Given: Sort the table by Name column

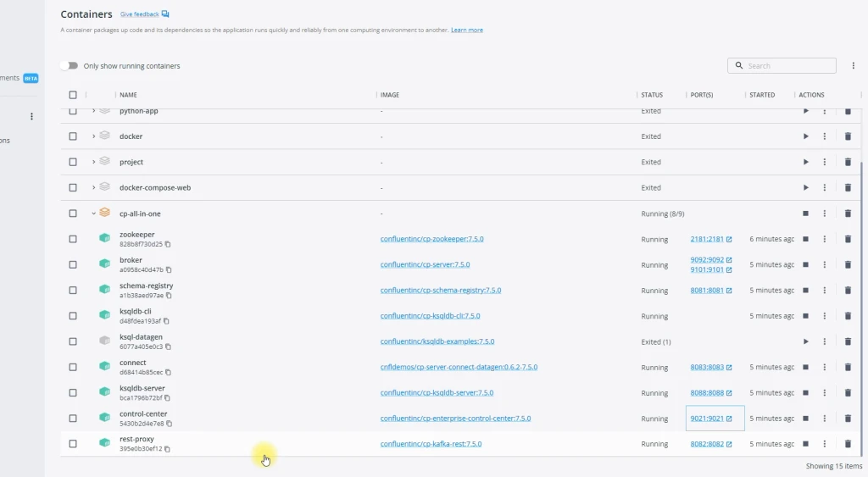Looking at the screenshot, I should [128, 95].
